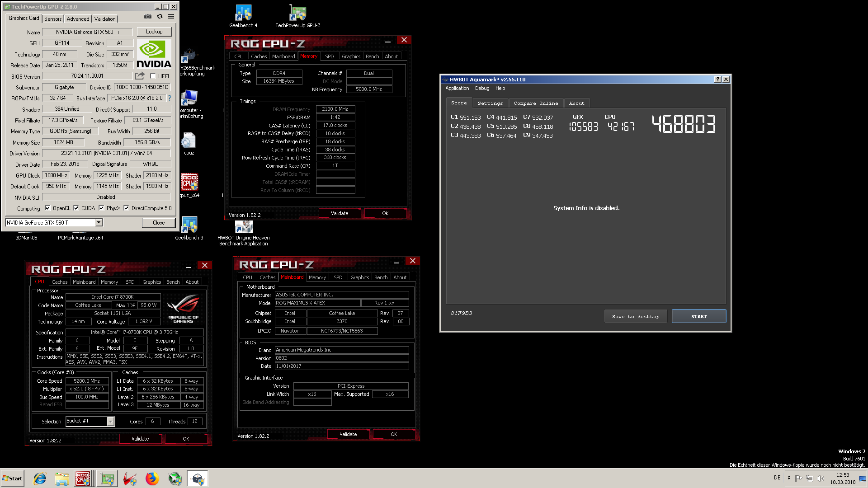Image resolution: width=868 pixels, height=488 pixels.
Task: Click the Show Desktop tray icon
Action: pyautogui.click(x=863, y=479)
